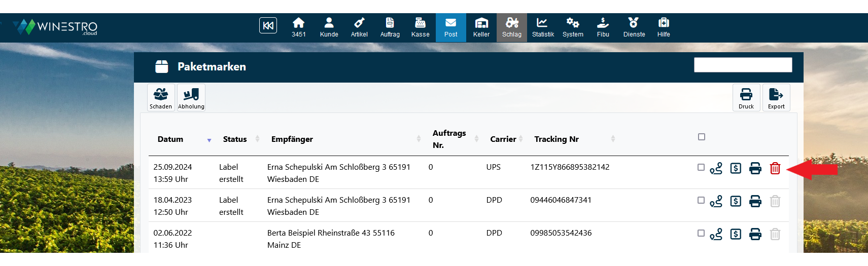Click the Export icon button
This screenshot has width=868, height=266.
tap(776, 97)
